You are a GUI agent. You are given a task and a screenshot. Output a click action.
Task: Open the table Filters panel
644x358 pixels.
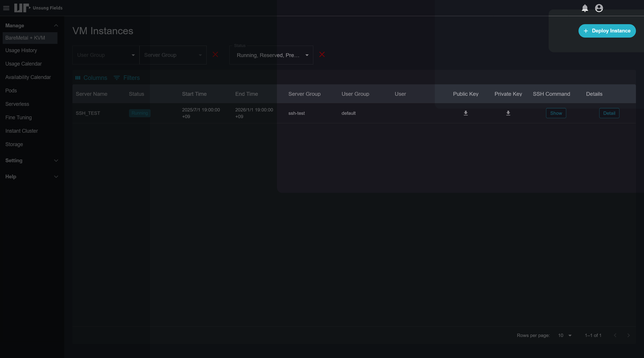pyautogui.click(x=127, y=78)
